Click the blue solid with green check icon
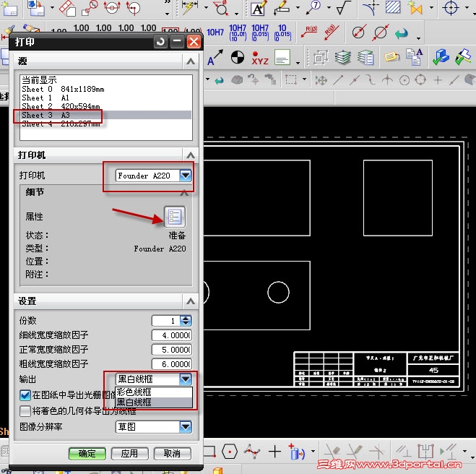 (441, 57)
